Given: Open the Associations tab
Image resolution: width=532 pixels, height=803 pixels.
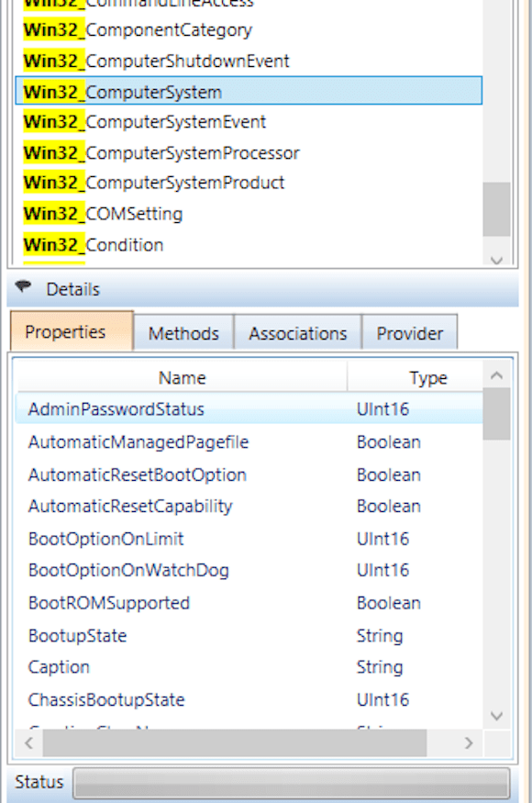Looking at the screenshot, I should pyautogui.click(x=299, y=333).
